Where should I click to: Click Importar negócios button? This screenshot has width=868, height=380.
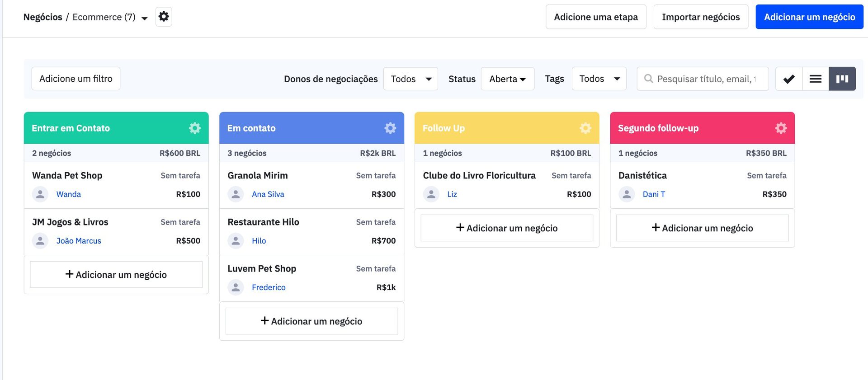[x=701, y=17]
